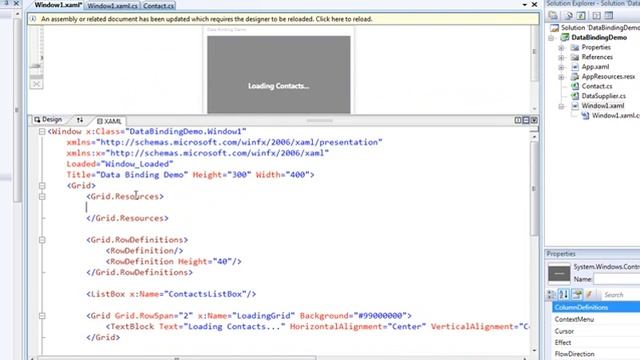Click the Loading Contacts preview in designer
This screenshot has width=640, height=360.
pyautogui.click(x=278, y=74)
